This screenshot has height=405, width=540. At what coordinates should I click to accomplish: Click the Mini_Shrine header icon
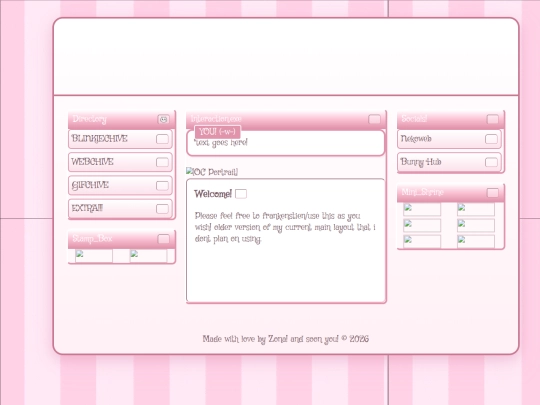coord(492,193)
